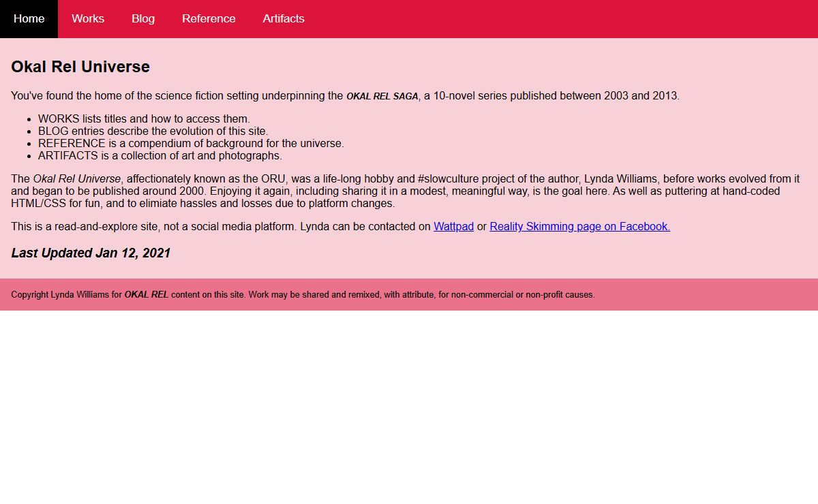The image size is (818, 504).
Task: Click the italic Okal Rel Universe phrase
Action: point(77,179)
